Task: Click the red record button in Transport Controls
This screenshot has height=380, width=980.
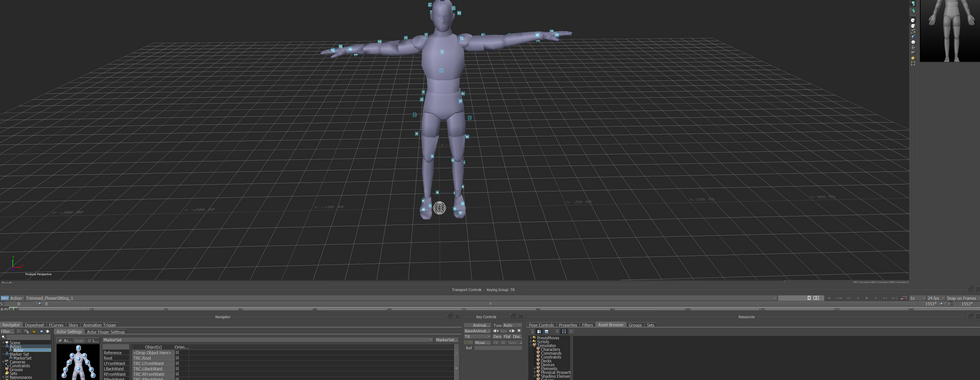Action: click(904, 298)
